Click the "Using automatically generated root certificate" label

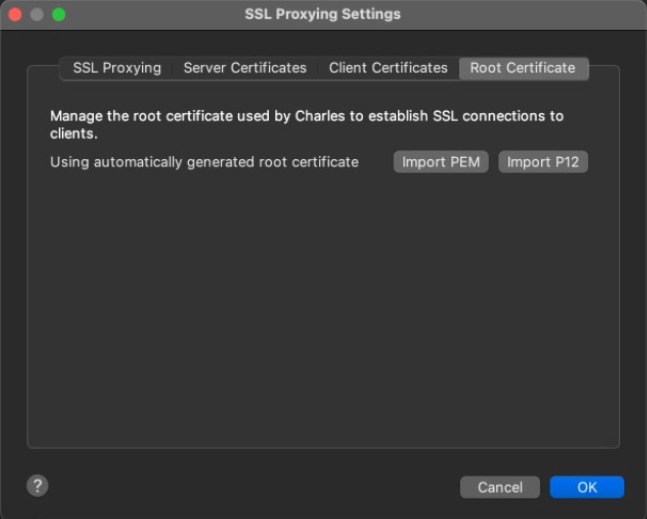pos(204,162)
